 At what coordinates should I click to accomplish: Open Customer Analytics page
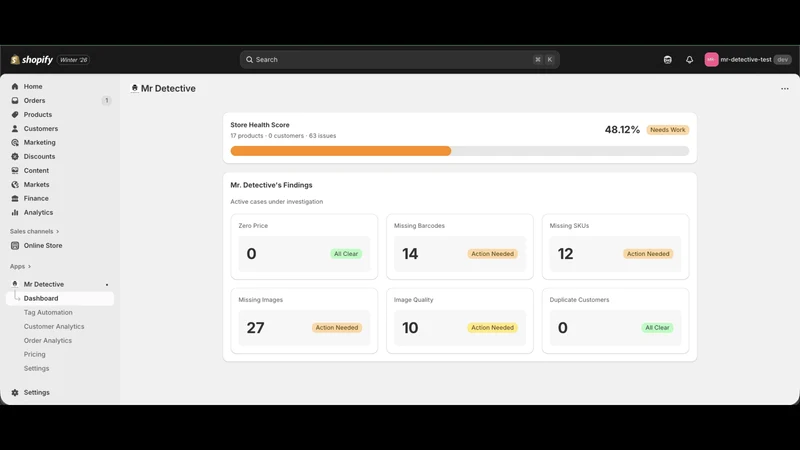click(x=54, y=327)
